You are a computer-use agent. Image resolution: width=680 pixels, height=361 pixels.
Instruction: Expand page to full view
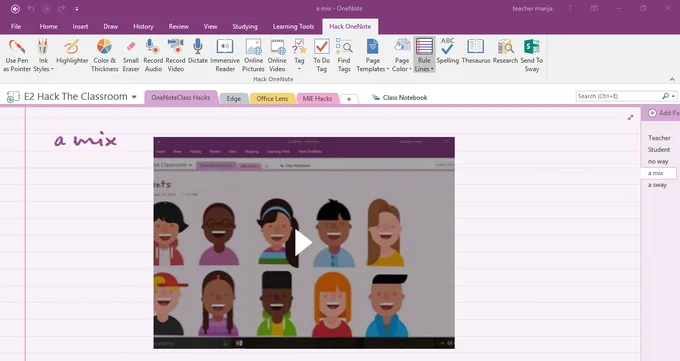(631, 117)
